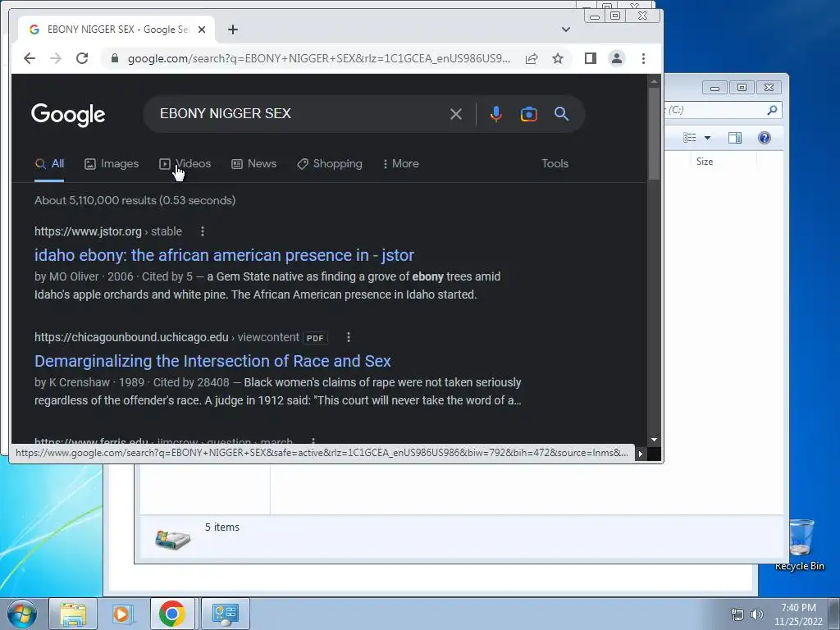Viewport: 840px width, 630px height.
Task: Maximize the Explorer window
Action: [x=742, y=87]
